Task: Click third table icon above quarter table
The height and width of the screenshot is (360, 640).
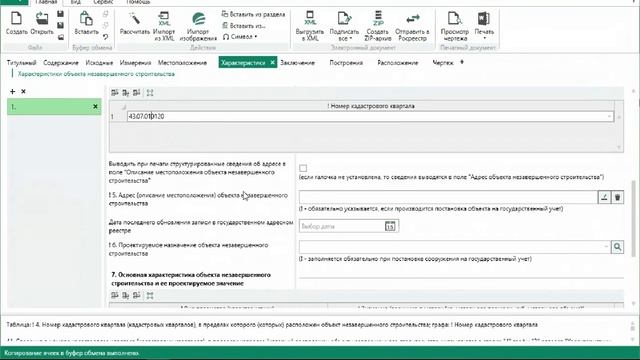Action: click(x=137, y=93)
